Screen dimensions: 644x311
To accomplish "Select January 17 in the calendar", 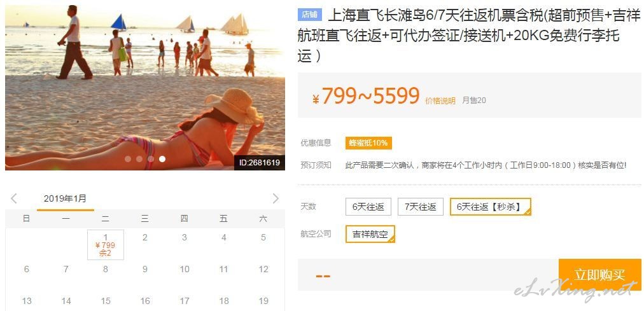I will 185,301.
